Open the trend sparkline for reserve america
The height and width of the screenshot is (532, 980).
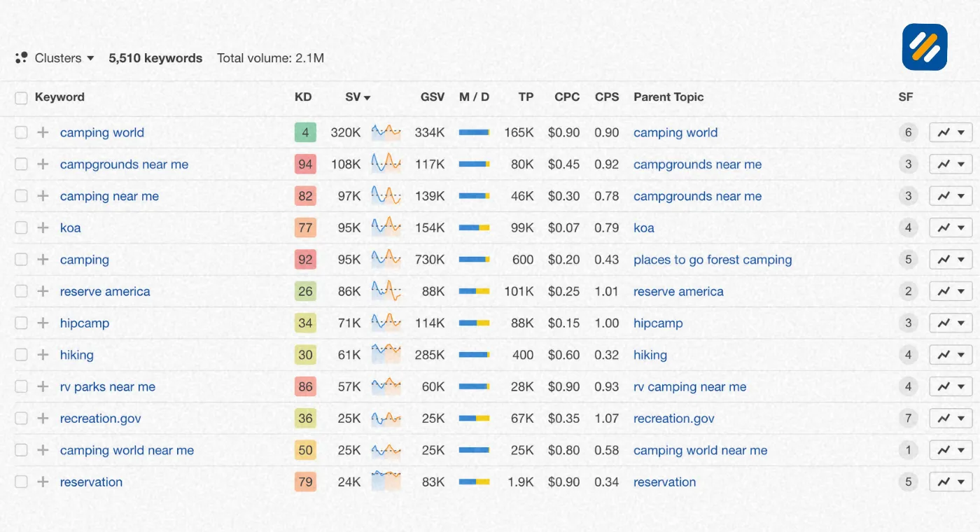click(386, 290)
